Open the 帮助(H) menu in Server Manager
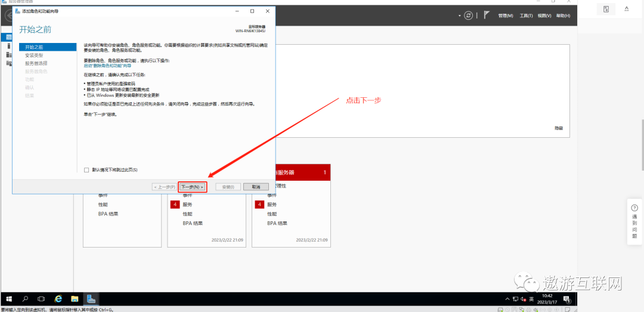 (563, 16)
